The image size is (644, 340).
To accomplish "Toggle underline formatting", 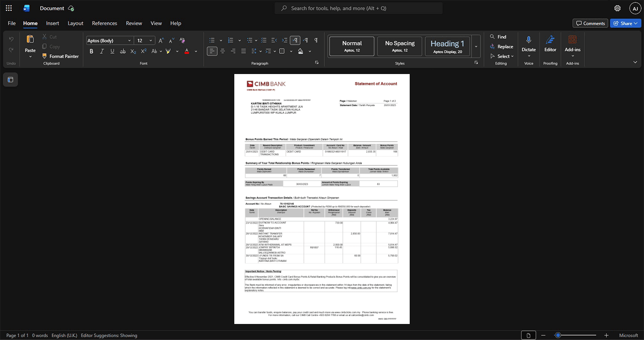I will coord(111,51).
